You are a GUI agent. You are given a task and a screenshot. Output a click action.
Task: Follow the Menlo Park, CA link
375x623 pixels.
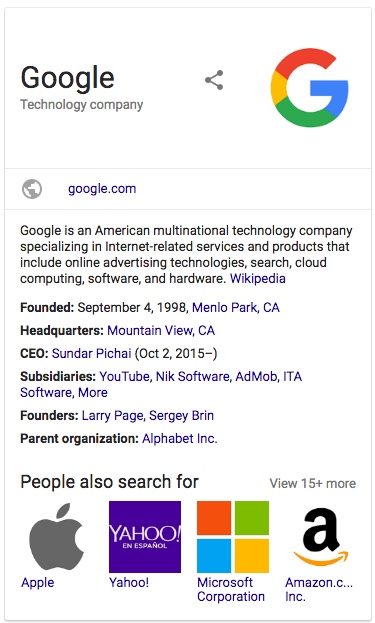236,307
